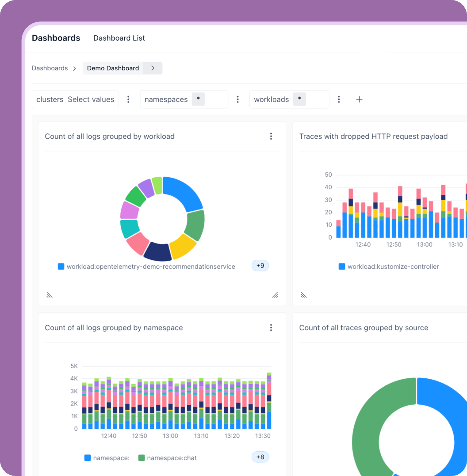Screen dimensions: 467x476
Task: Click 'Count of all logs grouped by workload' title
Action: 110,136
